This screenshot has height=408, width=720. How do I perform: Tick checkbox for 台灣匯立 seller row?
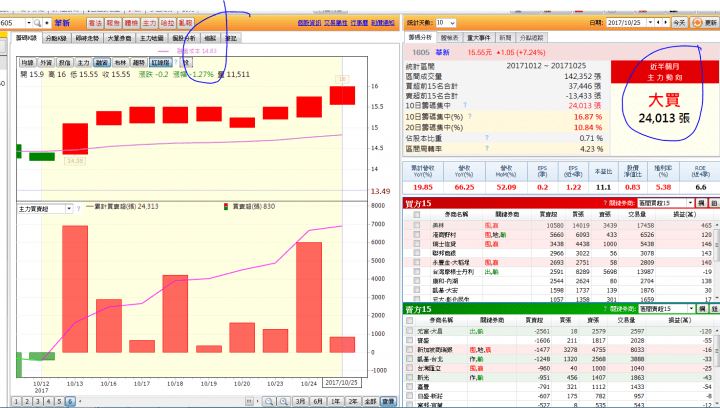[410, 368]
